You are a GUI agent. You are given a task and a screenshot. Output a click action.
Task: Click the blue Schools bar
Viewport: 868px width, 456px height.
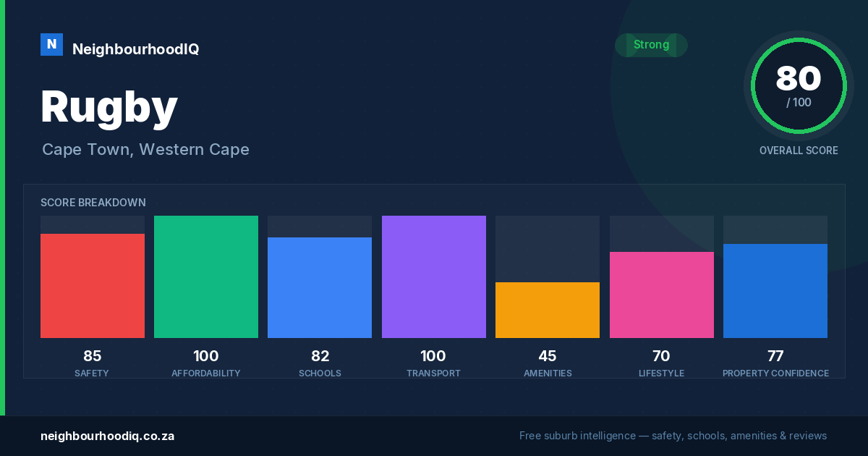320,287
